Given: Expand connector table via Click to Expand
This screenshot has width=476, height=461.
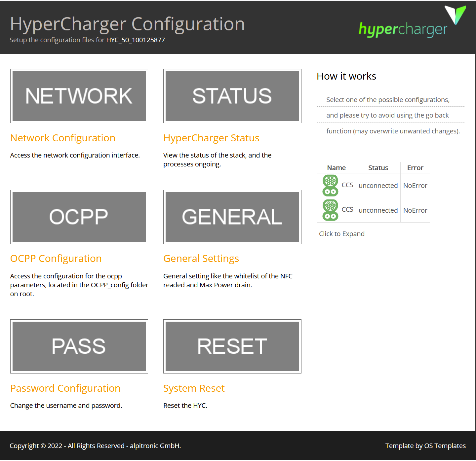Looking at the screenshot, I should tap(341, 234).
